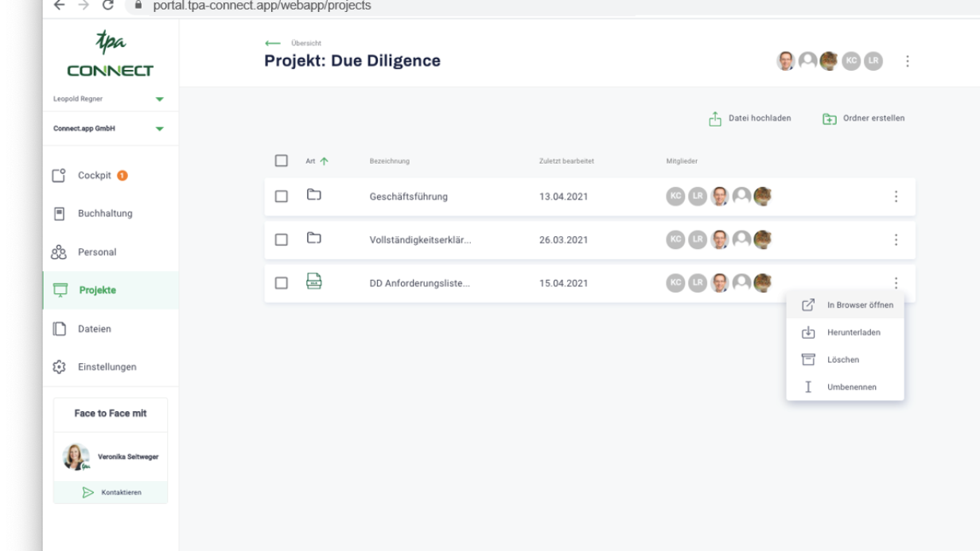Click the back arrow next to Übersicht
The height and width of the screenshot is (551, 980).
click(273, 43)
